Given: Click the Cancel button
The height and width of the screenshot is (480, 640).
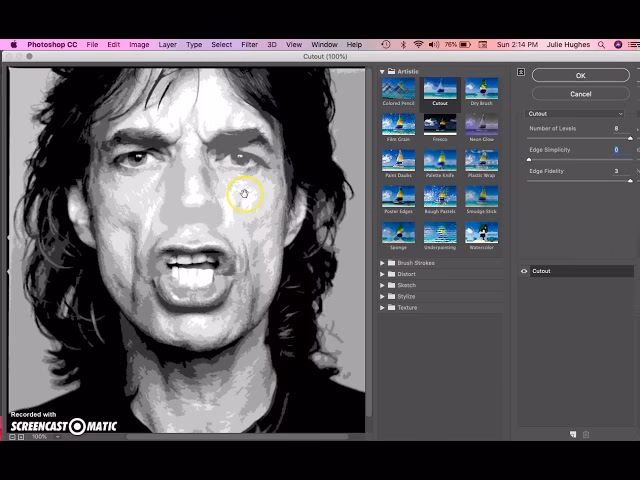Looking at the screenshot, I should pyautogui.click(x=580, y=94).
